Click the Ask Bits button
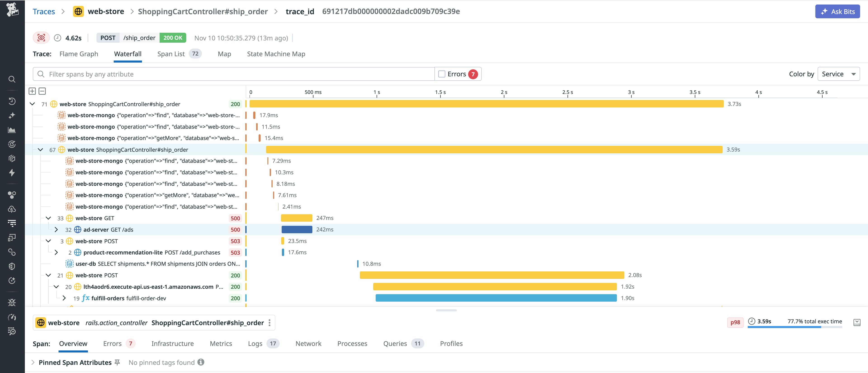Viewport: 868px width, 373px height. click(837, 11)
